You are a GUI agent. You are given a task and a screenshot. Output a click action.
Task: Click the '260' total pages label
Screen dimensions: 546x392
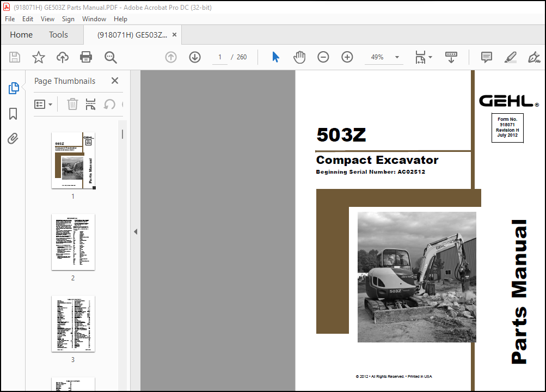242,57
